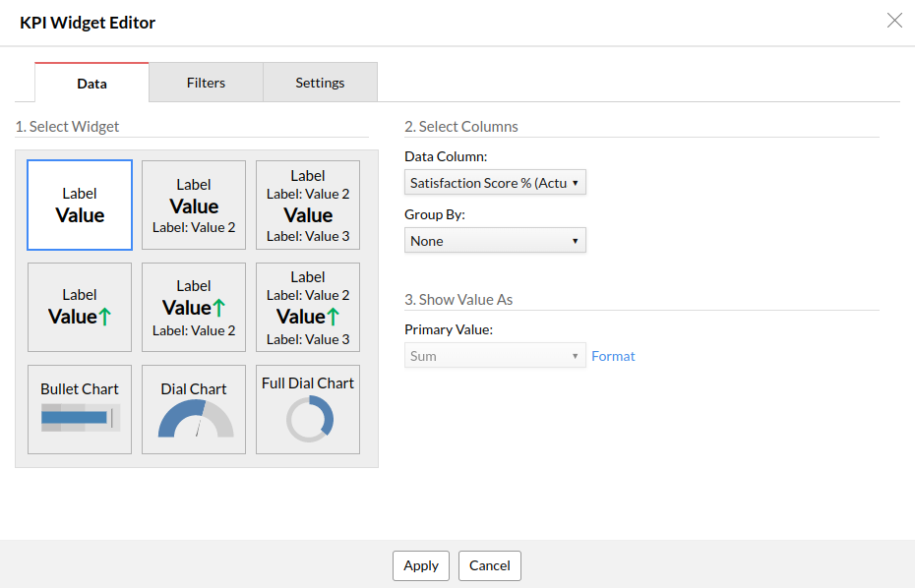The image size is (915, 588).
Task: Select the plain Label Value widget
Action: (x=80, y=205)
